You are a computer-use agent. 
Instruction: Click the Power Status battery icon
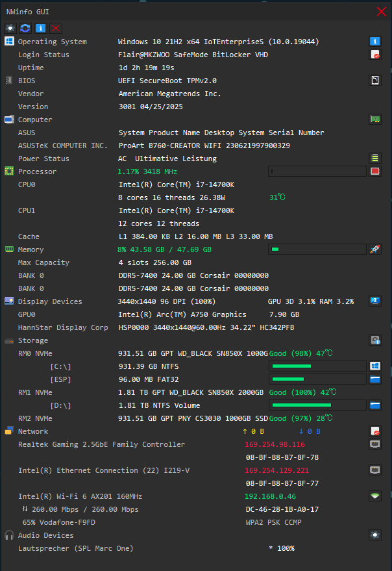[375, 158]
